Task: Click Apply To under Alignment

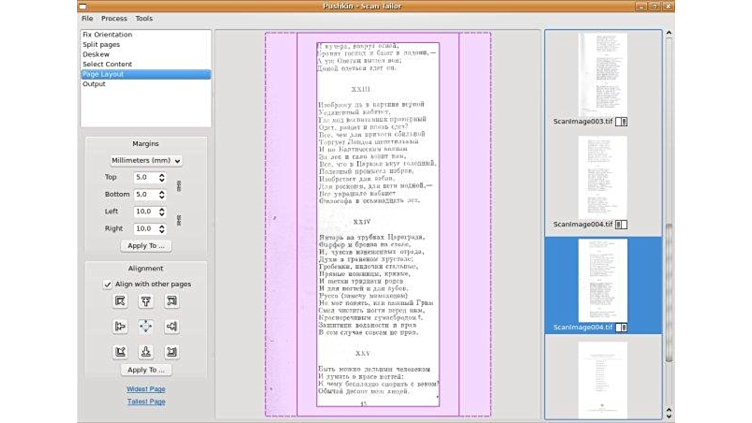Action: click(x=146, y=370)
